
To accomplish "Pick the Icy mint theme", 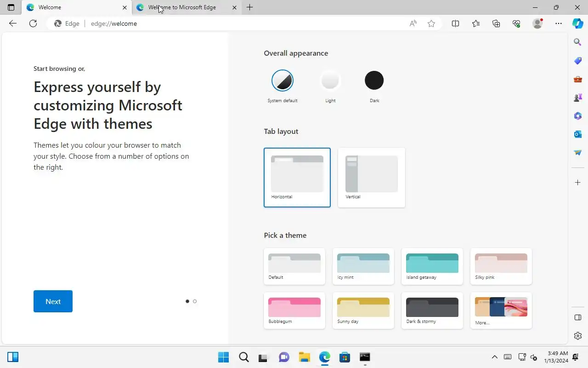I will 363,266.
